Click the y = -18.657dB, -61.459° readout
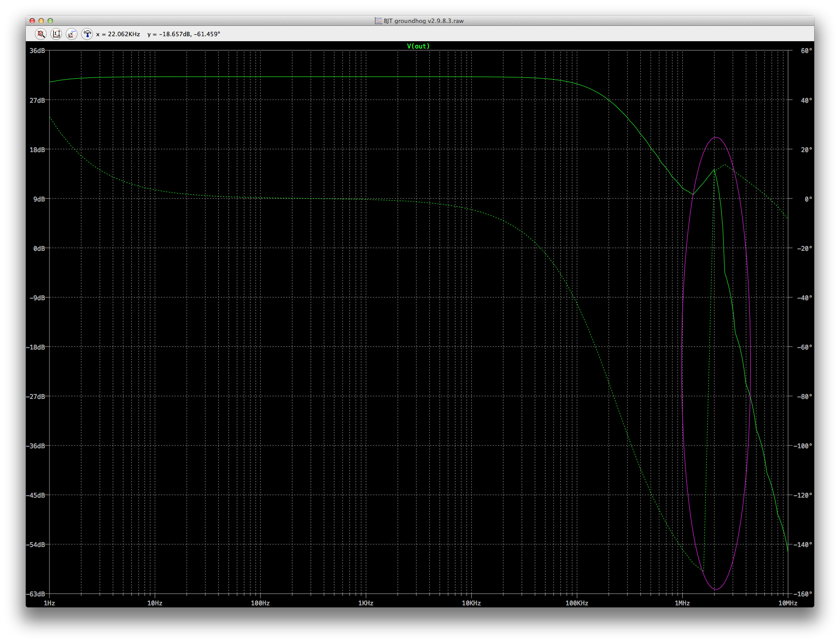The width and height of the screenshot is (840, 643). click(x=183, y=34)
